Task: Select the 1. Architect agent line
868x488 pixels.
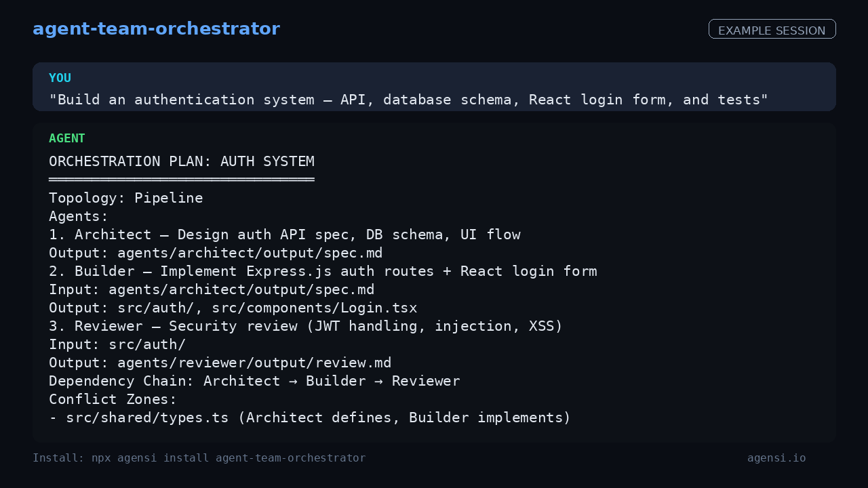Action: (x=285, y=235)
